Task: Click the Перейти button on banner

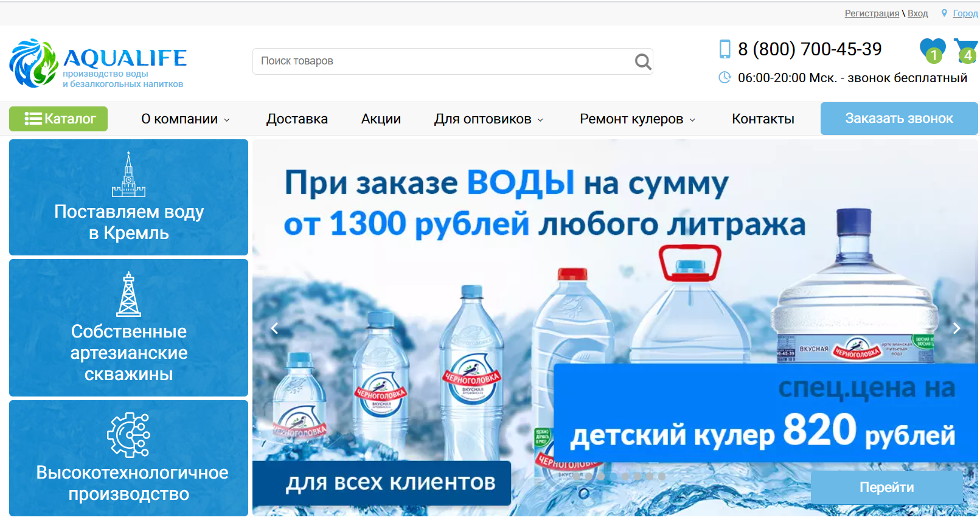Action: pos(886,487)
